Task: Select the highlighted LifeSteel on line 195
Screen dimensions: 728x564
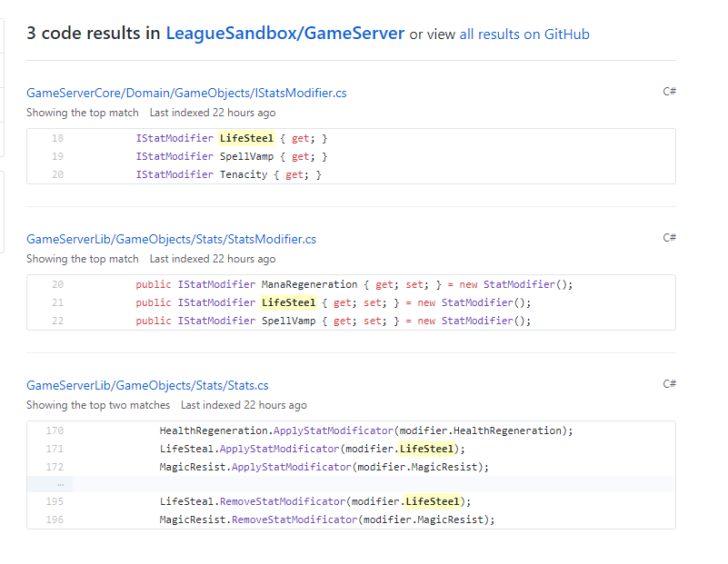Action: coord(434,500)
